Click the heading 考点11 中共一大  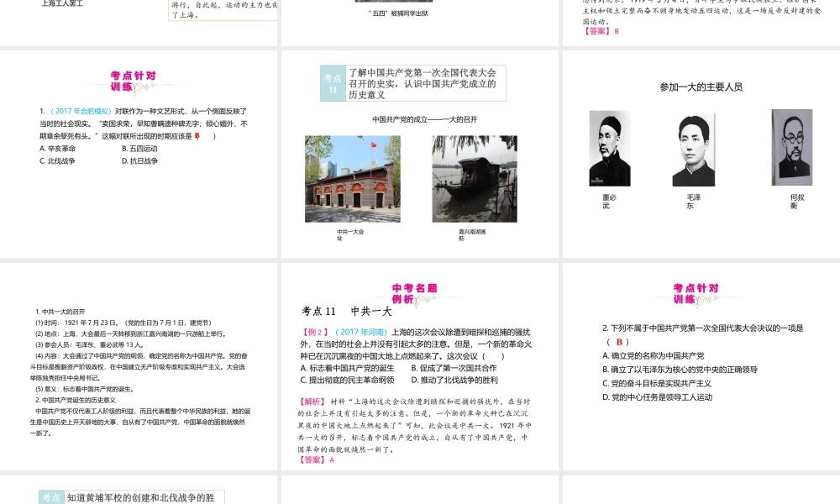(x=347, y=311)
